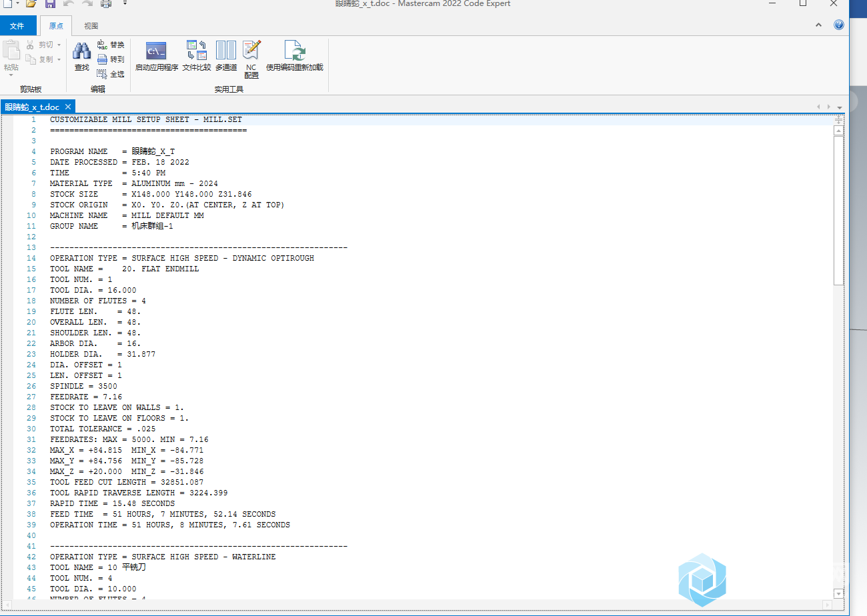The image size is (867, 616).
Task: Click the 'TOOL NAME = 20. FLAT ENDMILL' line
Action: click(124, 269)
